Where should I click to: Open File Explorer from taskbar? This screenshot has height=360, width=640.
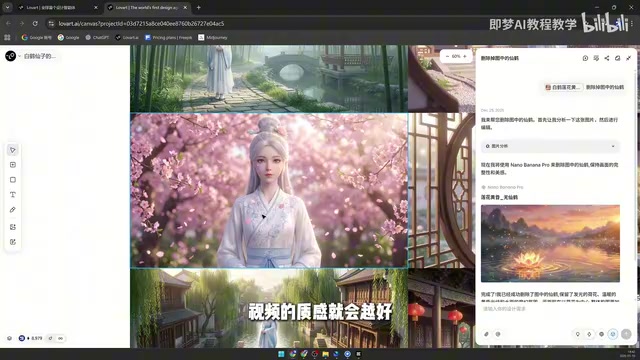[325, 354]
